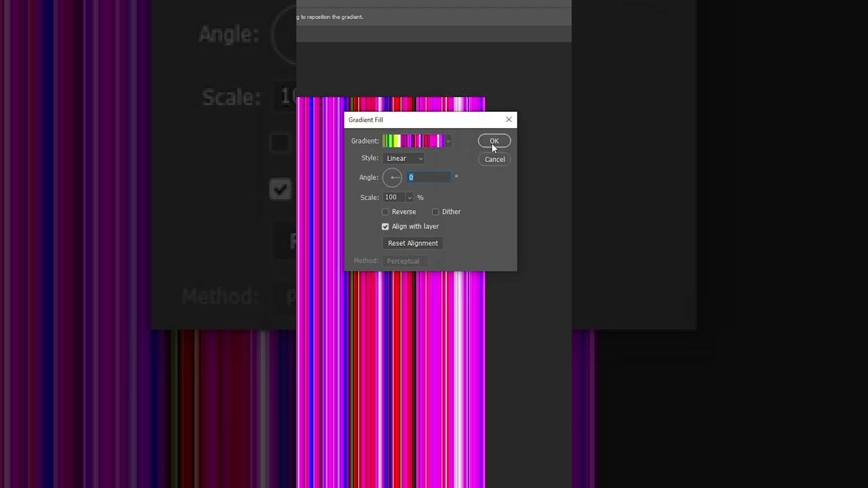
Task: Focus the Angle value input field
Action: tap(429, 178)
